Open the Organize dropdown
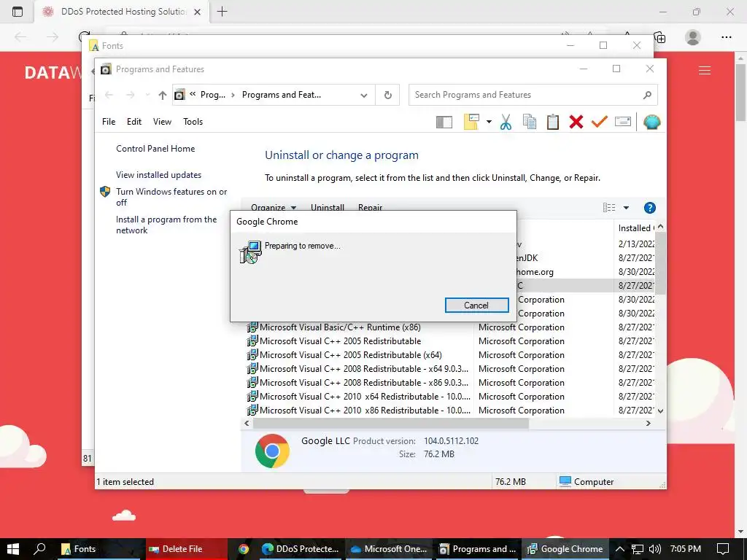This screenshot has width=747, height=560. pos(274,207)
